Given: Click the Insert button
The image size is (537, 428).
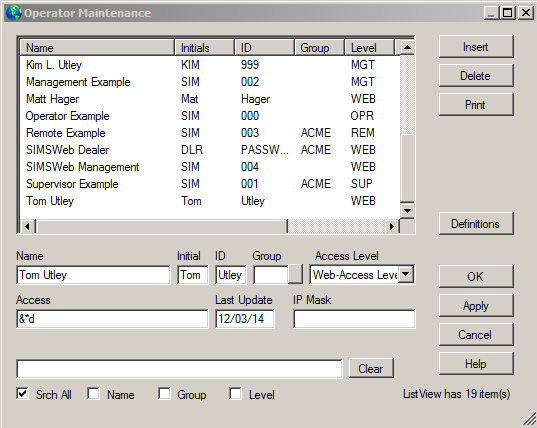Looking at the screenshot, I should point(476,47).
